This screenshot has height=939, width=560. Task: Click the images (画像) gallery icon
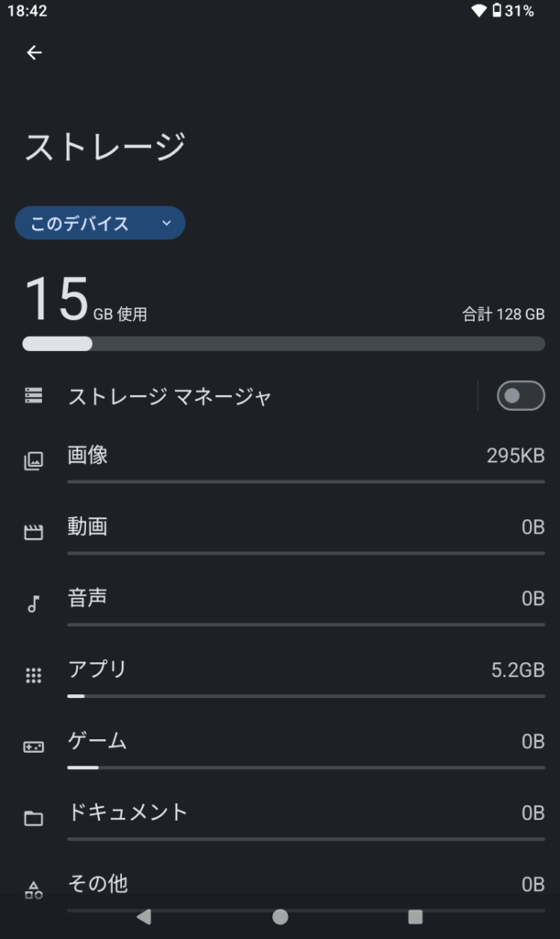34,461
